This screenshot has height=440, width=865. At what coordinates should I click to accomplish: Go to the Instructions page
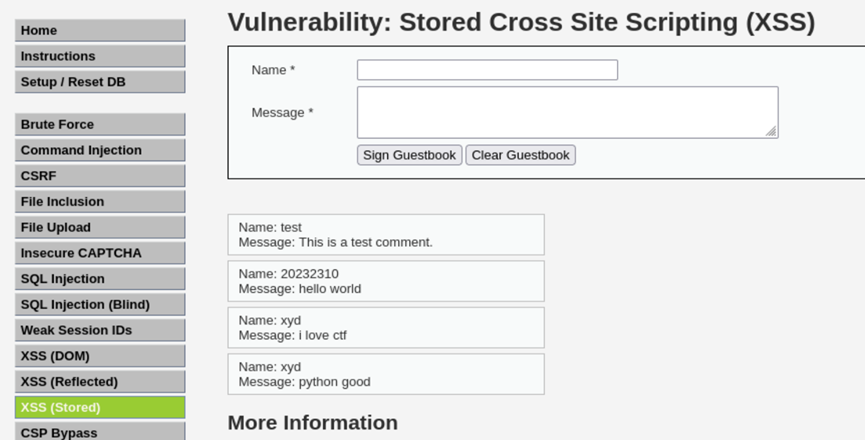pos(100,57)
